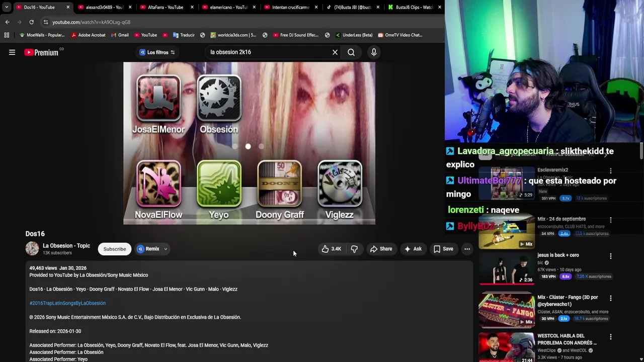Open the worldcia3ds.com bookmark
644x362 pixels.
pos(233,35)
